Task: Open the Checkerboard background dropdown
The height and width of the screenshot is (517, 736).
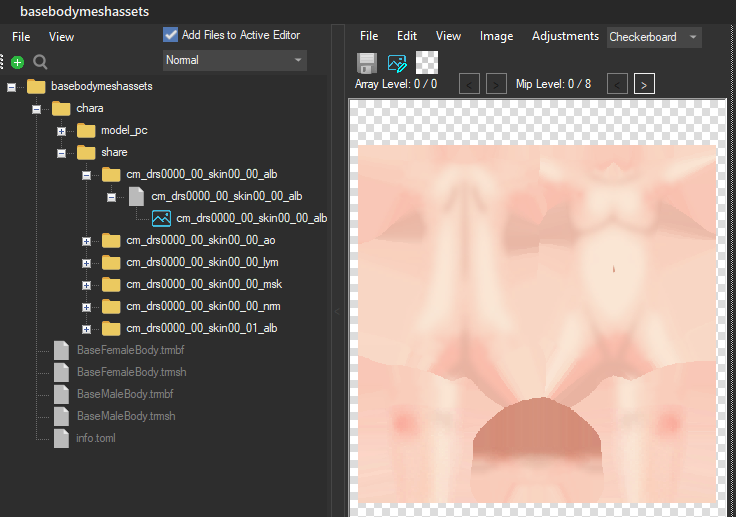Action: pyautogui.click(x=654, y=37)
